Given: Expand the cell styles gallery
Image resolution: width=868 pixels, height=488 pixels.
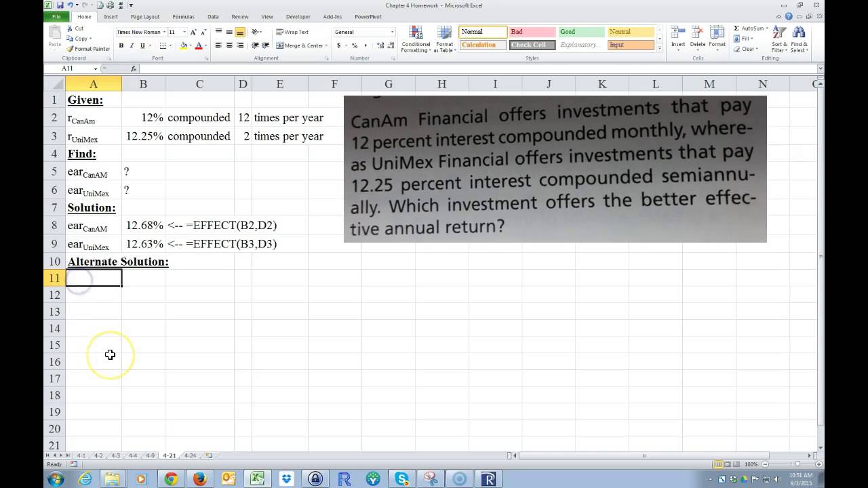Looking at the screenshot, I should point(660,49).
